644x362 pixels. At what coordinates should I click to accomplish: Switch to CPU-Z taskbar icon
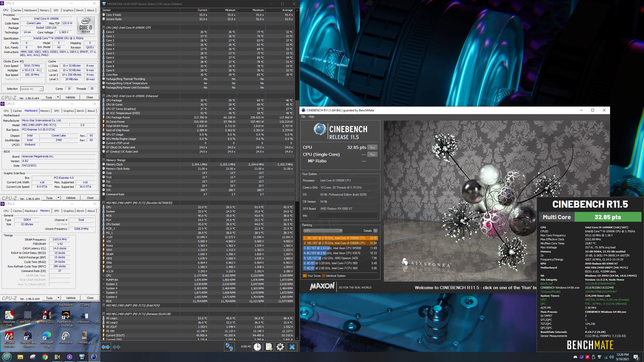click(70, 357)
